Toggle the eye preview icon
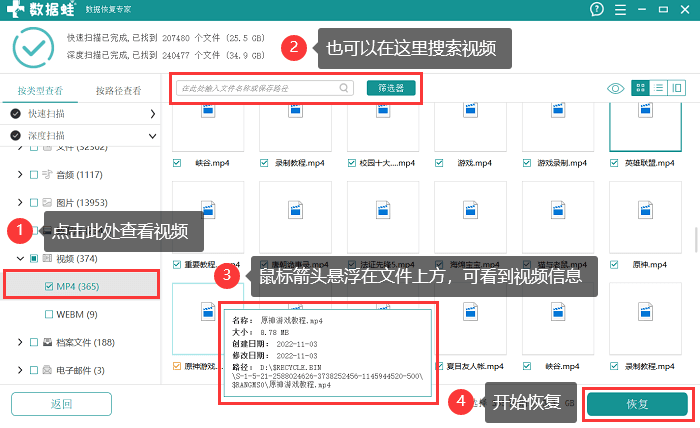 point(616,88)
